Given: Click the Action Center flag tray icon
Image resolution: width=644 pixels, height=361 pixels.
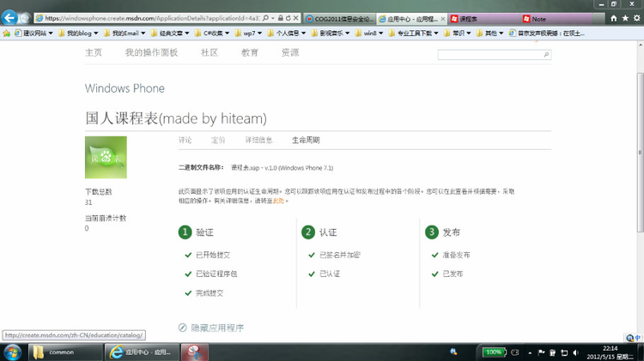Looking at the screenshot, I should (x=541, y=352).
